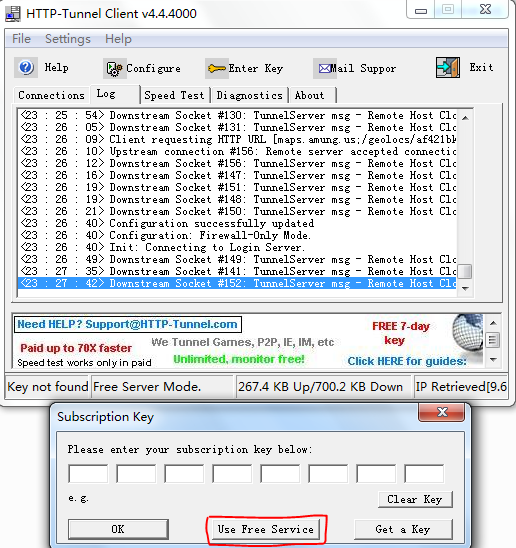Click '267.4 KB Up/700.2 KB Down' status

[x=324, y=387]
